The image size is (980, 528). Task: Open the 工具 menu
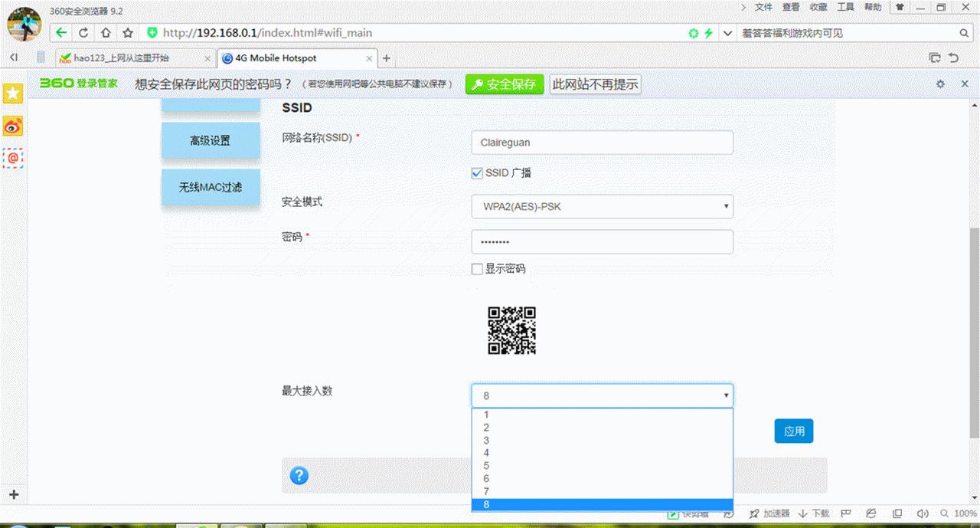click(x=845, y=7)
